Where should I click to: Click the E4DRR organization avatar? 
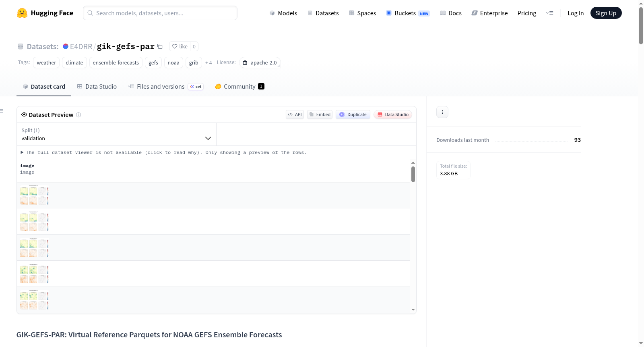pyautogui.click(x=66, y=46)
